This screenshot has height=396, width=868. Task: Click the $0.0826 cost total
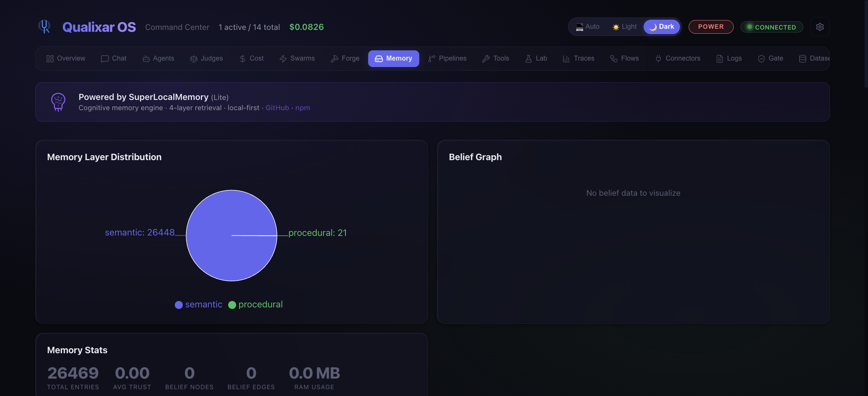pos(306,27)
